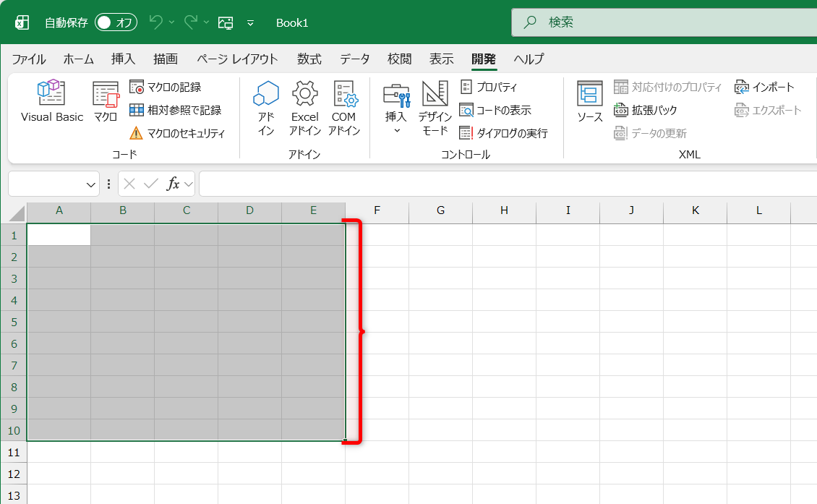Switch to the 挿入 ribbon tab

pos(123,59)
